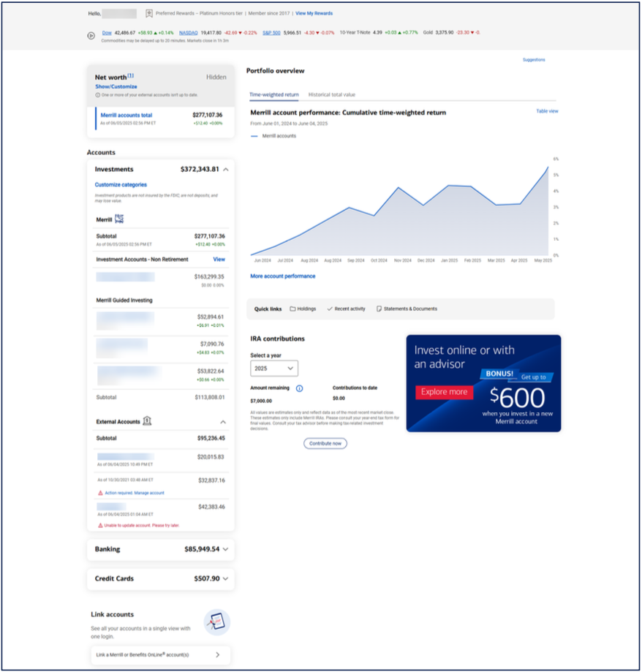This screenshot has width=642, height=672.
Task: Click the $600 bonus promotional banner
Action: tap(483, 384)
